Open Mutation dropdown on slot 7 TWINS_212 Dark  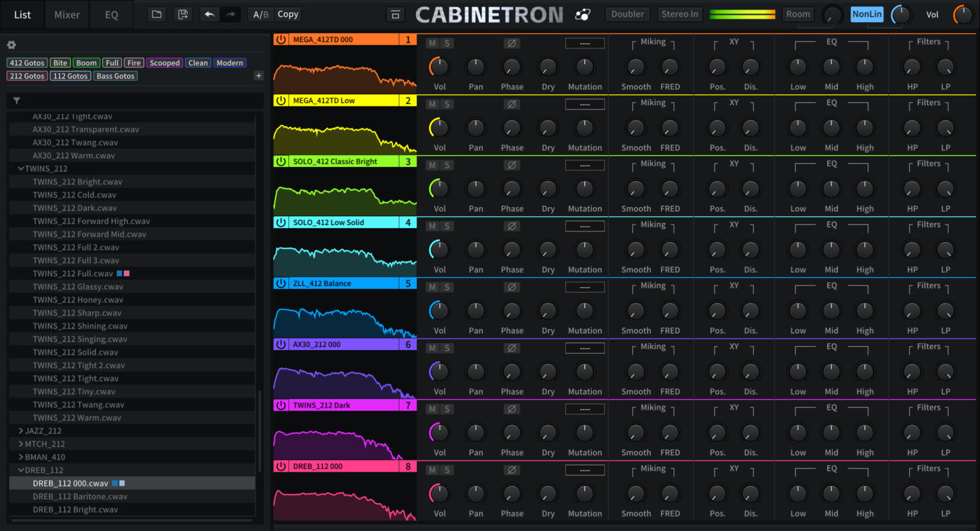(x=584, y=409)
